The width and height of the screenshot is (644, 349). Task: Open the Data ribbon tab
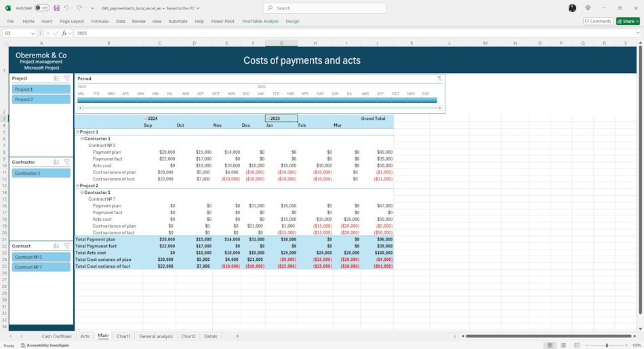click(x=121, y=22)
